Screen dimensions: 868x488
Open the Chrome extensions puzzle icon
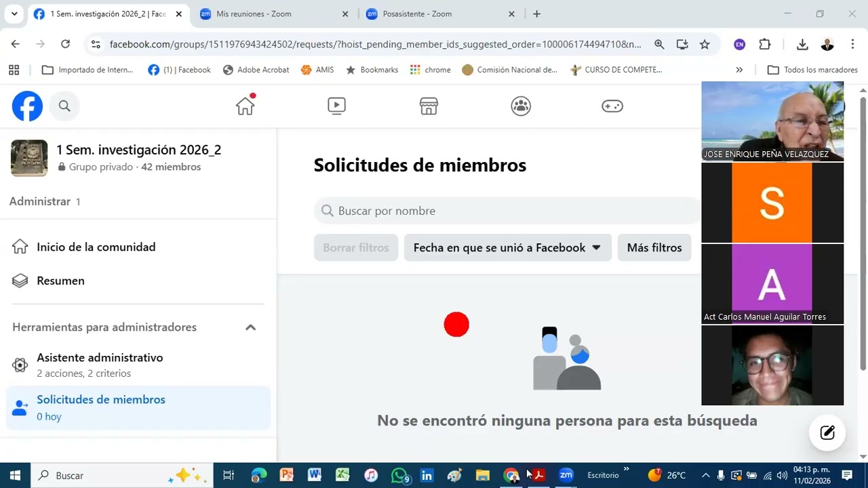click(765, 44)
